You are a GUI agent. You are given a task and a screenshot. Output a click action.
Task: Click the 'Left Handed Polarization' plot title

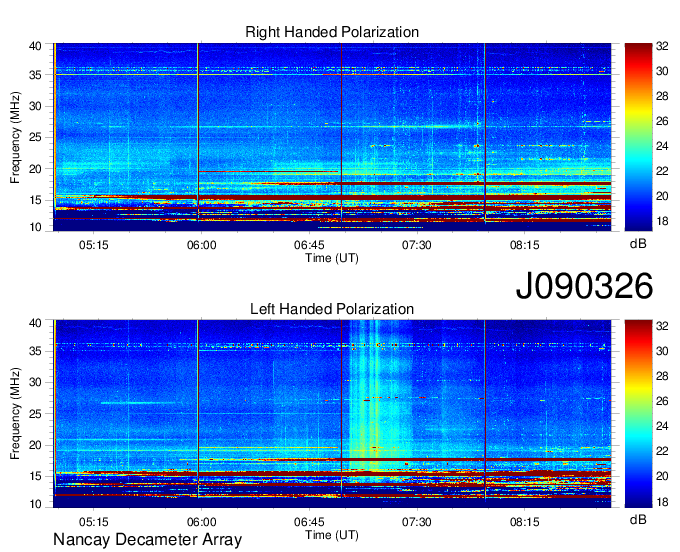332,309
